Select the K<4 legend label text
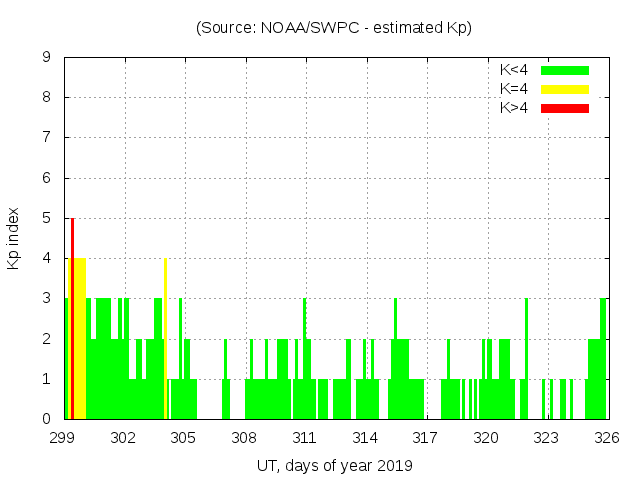The width and height of the screenshot is (640, 480). (514, 70)
